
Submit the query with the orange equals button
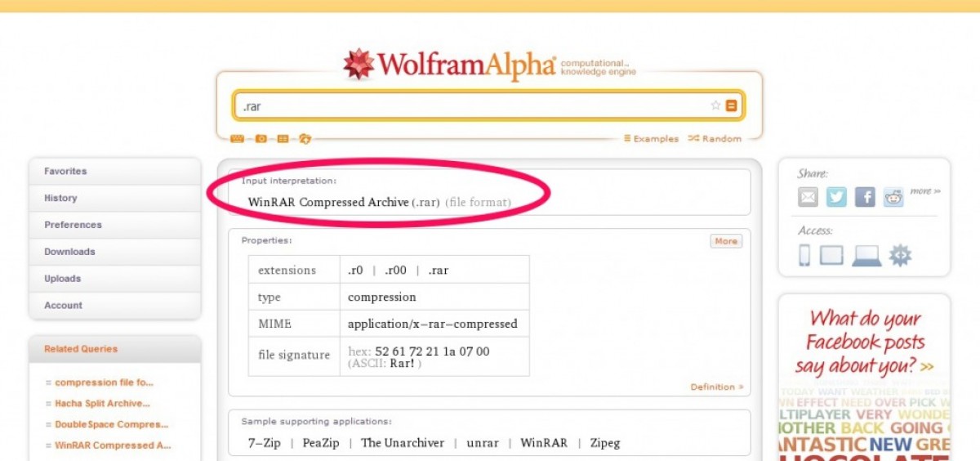coord(732,105)
